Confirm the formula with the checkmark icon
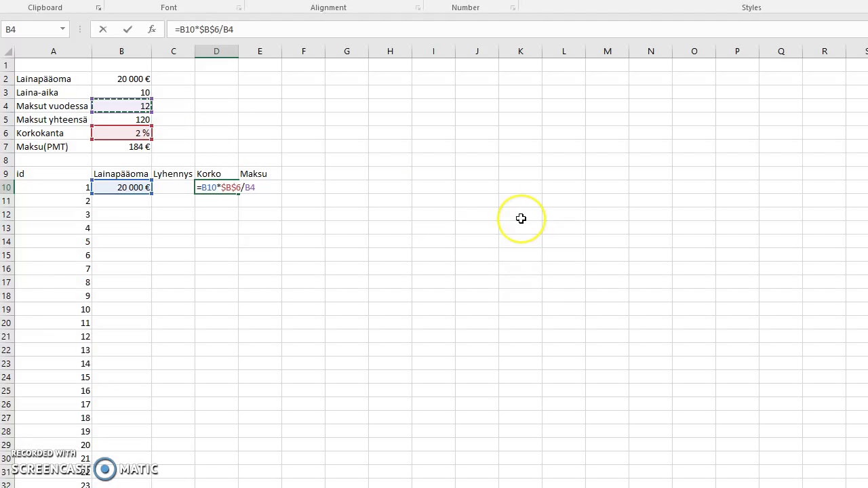Image resolution: width=868 pixels, height=488 pixels. [x=127, y=29]
